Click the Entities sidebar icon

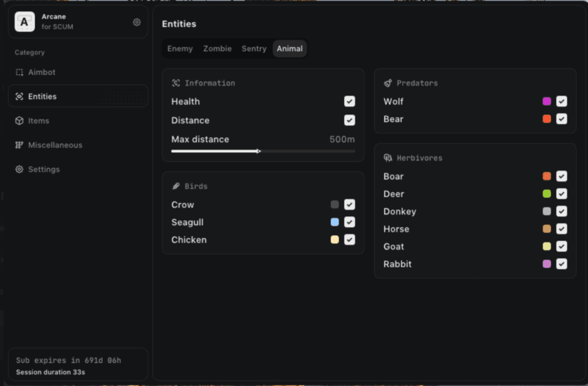pyautogui.click(x=19, y=97)
